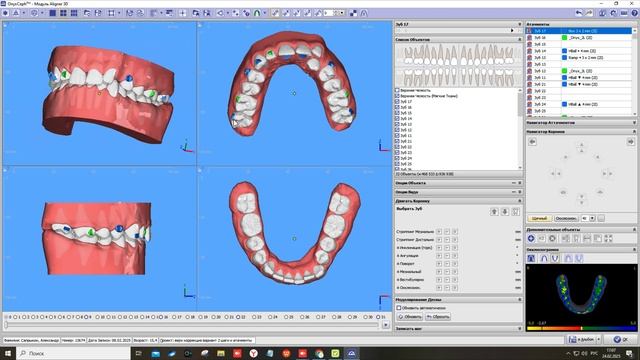
Task: Switch to nine-viewport grid layout icon
Action: [x=74, y=13]
